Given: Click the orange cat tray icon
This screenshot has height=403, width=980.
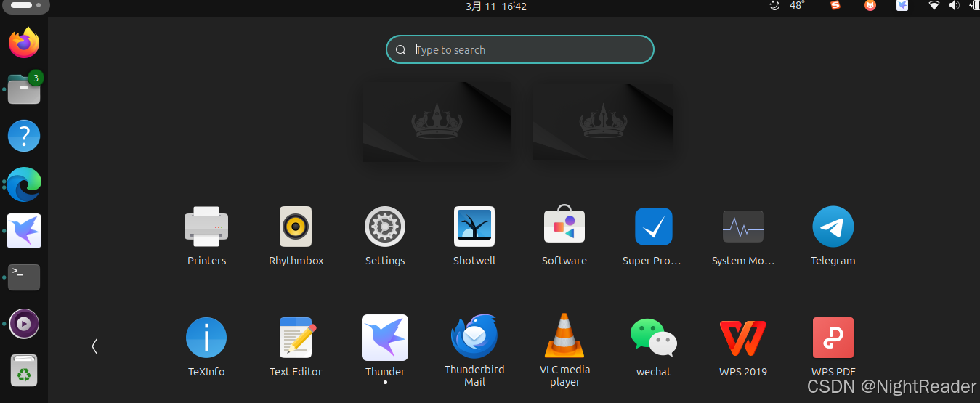Looking at the screenshot, I should tap(870, 6).
